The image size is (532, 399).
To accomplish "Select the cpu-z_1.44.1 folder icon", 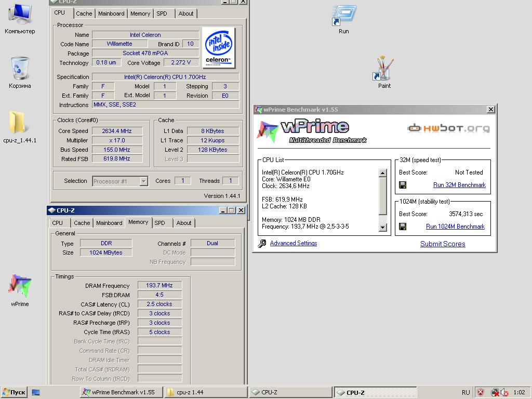I will pos(20,126).
